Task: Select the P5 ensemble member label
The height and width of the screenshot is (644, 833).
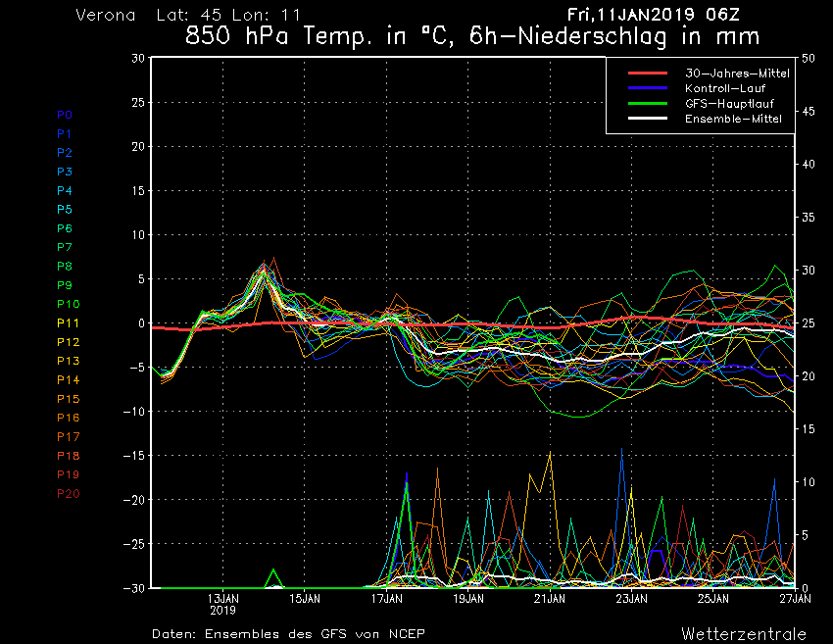Action: (65, 210)
